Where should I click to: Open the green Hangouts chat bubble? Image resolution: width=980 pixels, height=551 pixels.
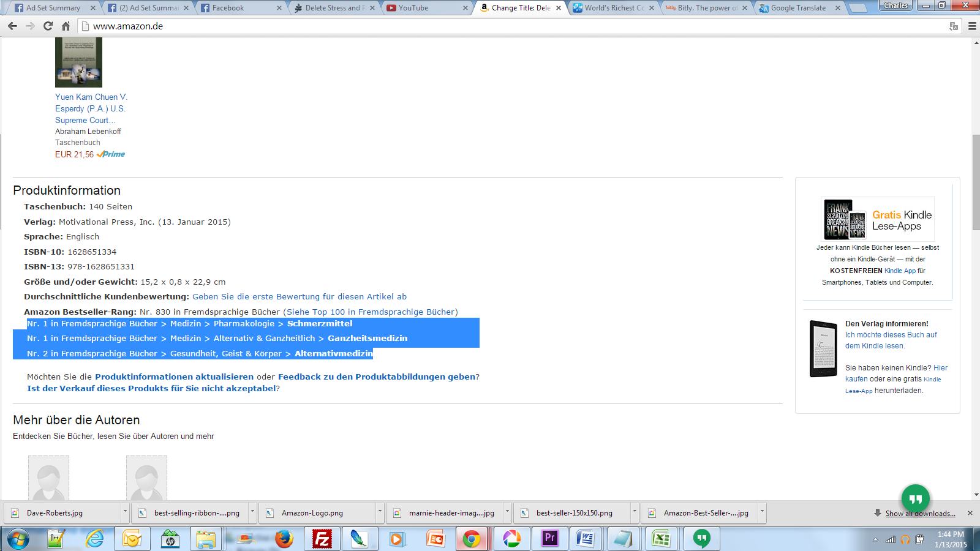pos(915,499)
